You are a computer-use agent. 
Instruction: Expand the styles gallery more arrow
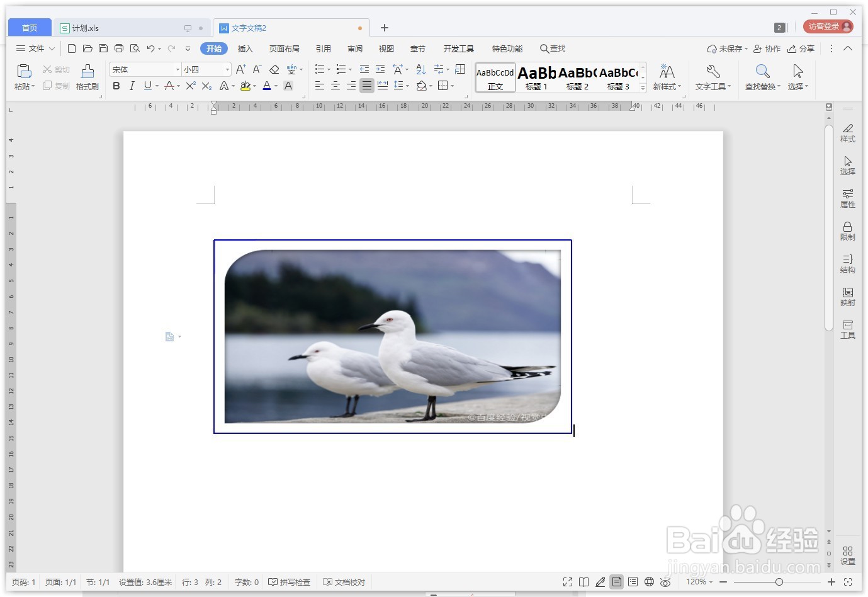[x=643, y=88]
